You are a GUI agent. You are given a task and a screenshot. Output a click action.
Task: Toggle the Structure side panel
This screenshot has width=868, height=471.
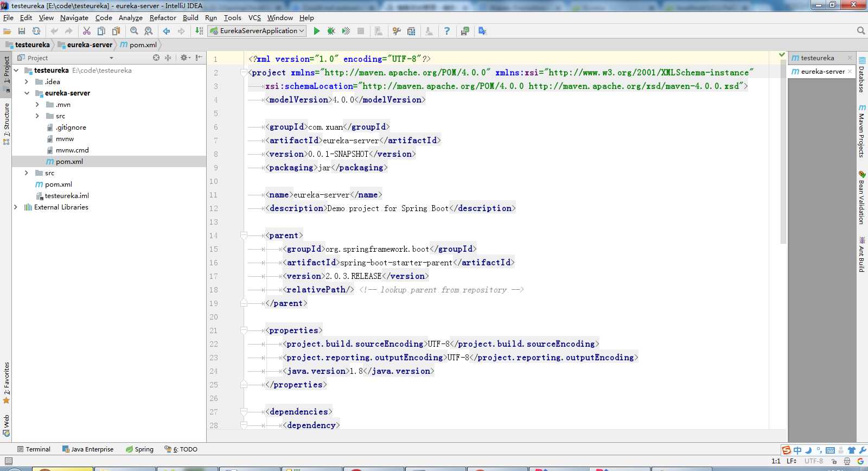(7, 124)
